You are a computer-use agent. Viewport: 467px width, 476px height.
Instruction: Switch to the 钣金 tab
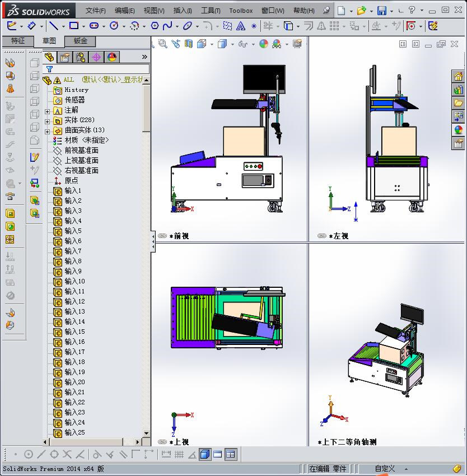[80, 41]
